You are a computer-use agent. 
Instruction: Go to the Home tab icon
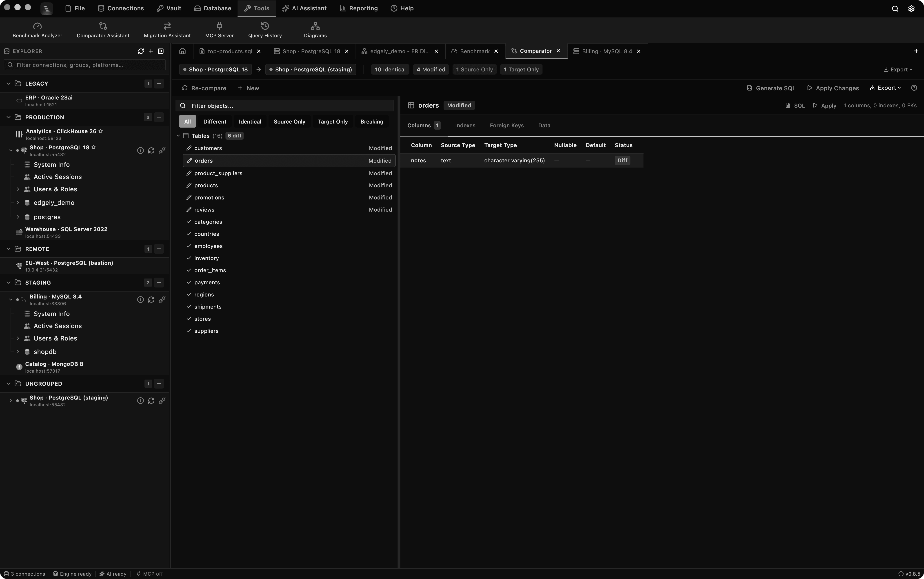[182, 51]
